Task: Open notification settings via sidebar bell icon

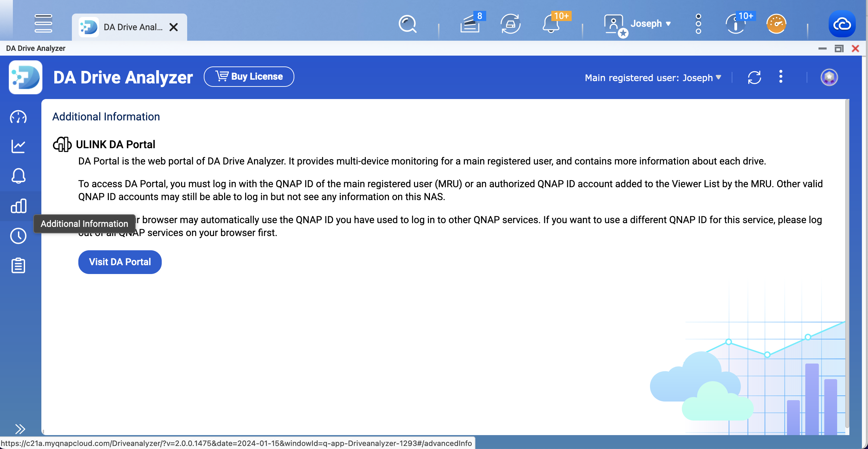Action: click(19, 176)
